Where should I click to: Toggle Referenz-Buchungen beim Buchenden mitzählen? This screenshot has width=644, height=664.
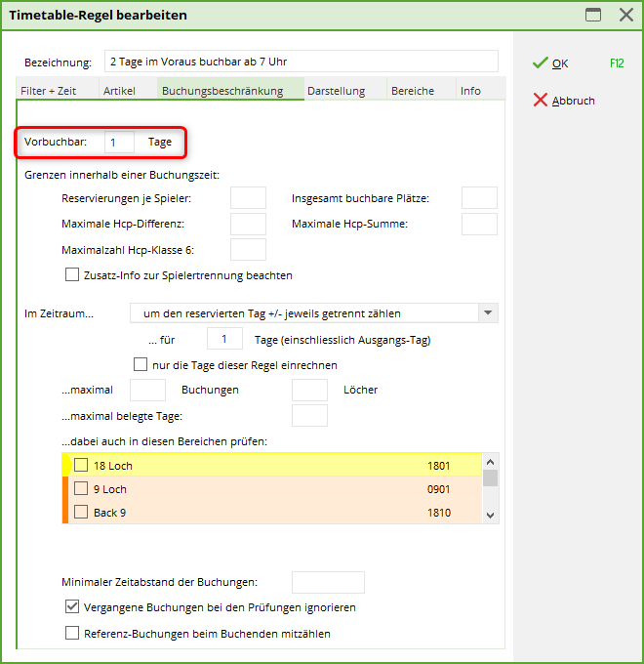point(72,633)
